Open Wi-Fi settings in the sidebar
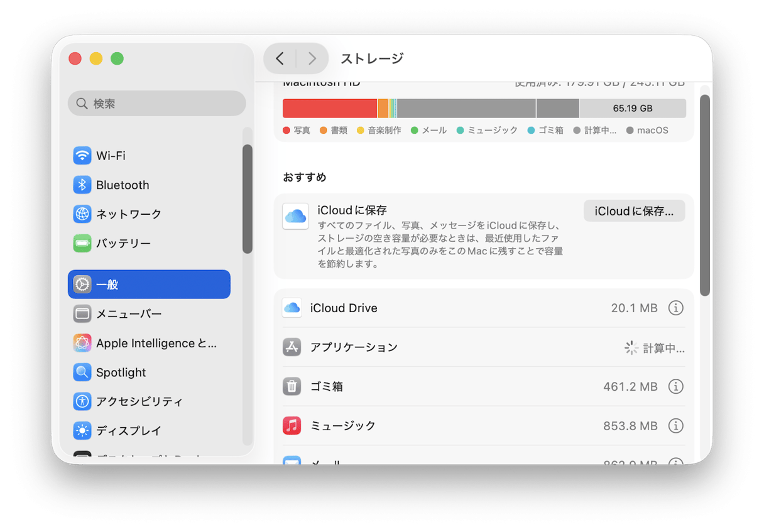764x532 pixels. click(82, 155)
